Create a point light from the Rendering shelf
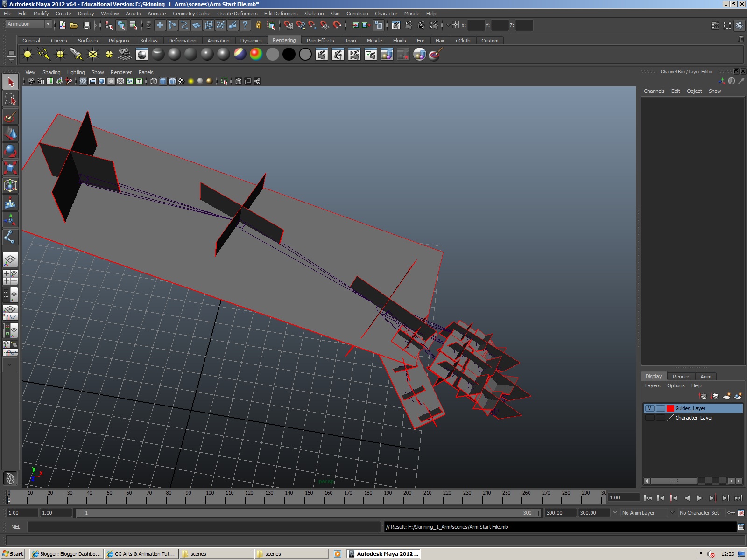Image resolution: width=747 pixels, height=560 pixels. pos(60,55)
